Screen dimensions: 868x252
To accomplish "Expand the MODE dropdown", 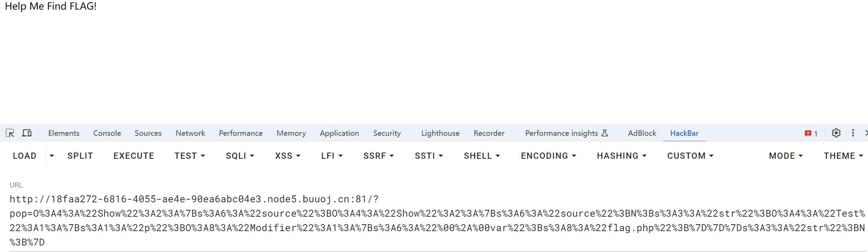I will [786, 156].
